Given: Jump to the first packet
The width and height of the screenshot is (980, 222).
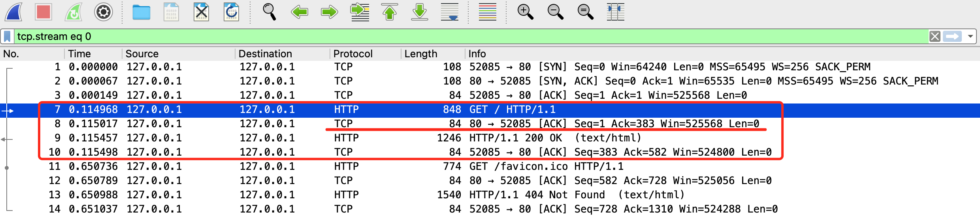Looking at the screenshot, I should (x=390, y=12).
